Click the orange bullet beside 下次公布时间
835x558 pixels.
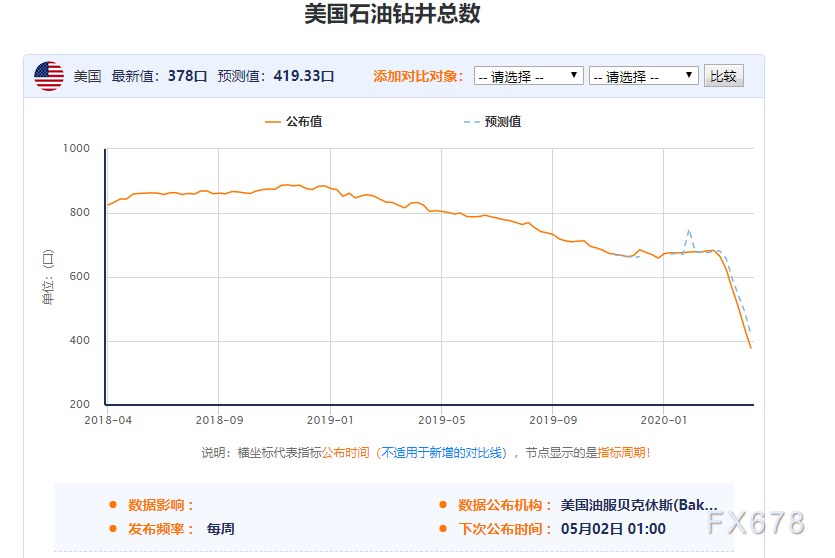point(443,529)
